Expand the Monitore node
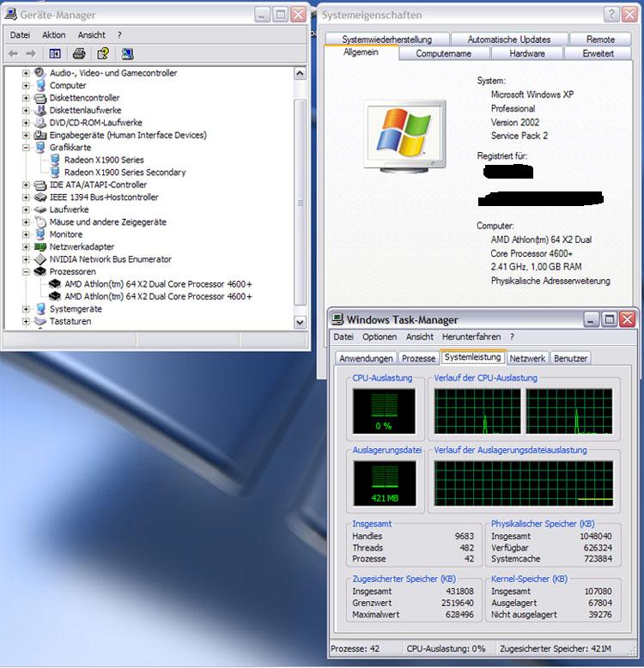This screenshot has width=644, height=668. (26, 234)
